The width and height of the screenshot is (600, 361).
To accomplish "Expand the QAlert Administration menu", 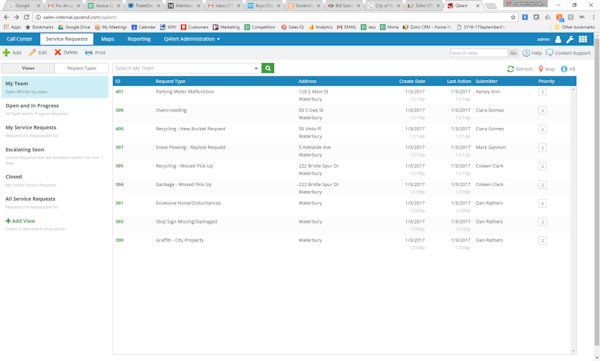I will 192,39.
